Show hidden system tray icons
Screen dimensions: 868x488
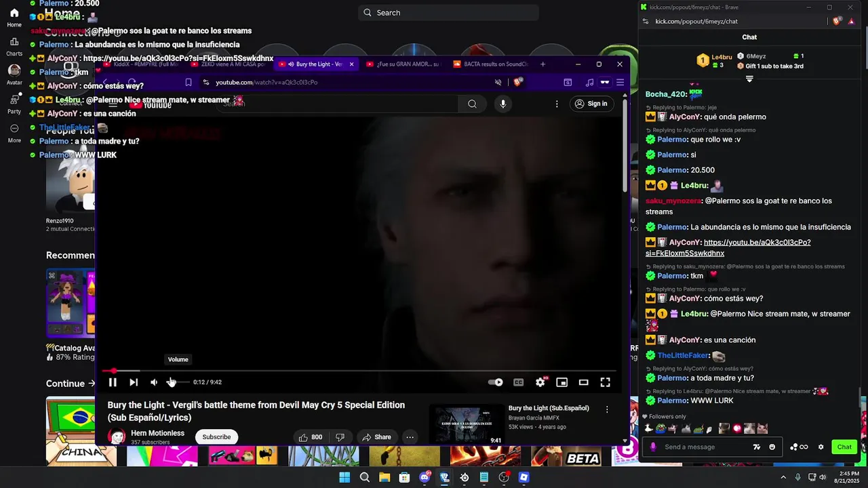(784, 477)
